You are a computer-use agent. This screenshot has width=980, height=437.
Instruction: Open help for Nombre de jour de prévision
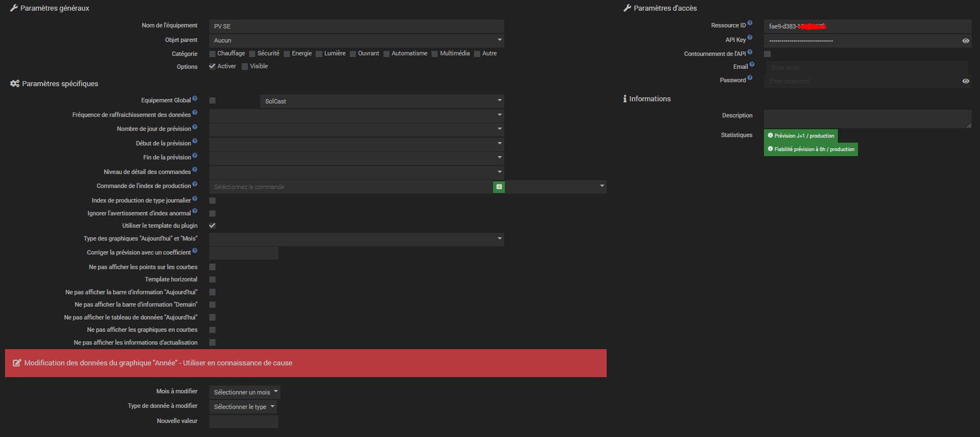tap(195, 127)
